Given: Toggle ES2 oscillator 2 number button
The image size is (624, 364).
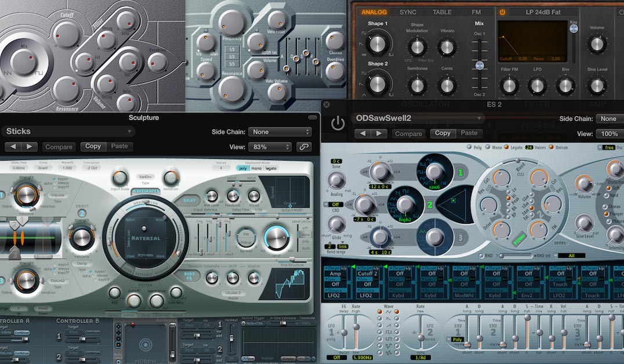Looking at the screenshot, I should tap(430, 205).
